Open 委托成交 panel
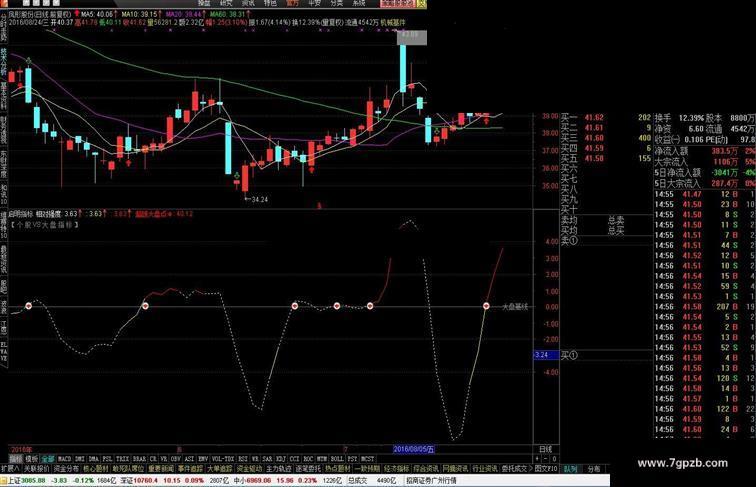The height and width of the screenshot is (487, 756). point(514,468)
